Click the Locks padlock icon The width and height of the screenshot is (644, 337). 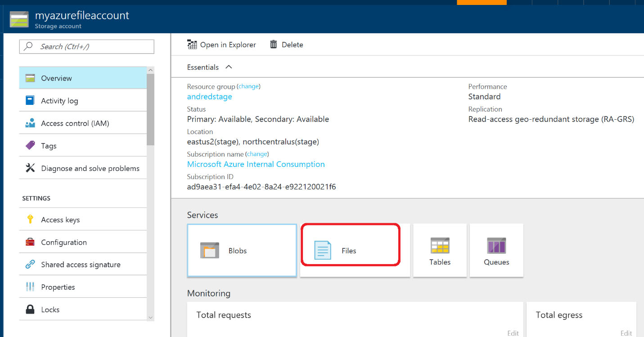(x=30, y=310)
